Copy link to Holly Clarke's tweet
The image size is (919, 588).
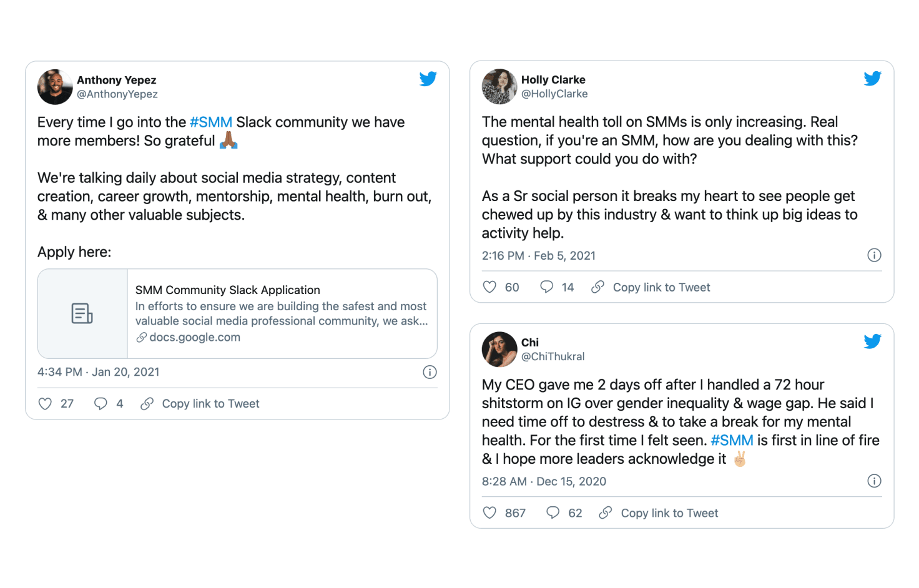tap(651, 287)
